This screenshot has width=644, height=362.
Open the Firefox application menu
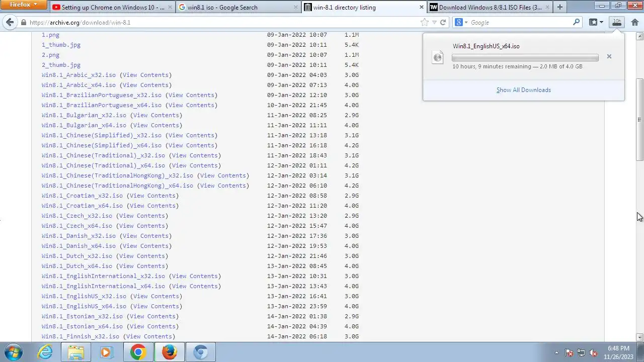point(24,5)
